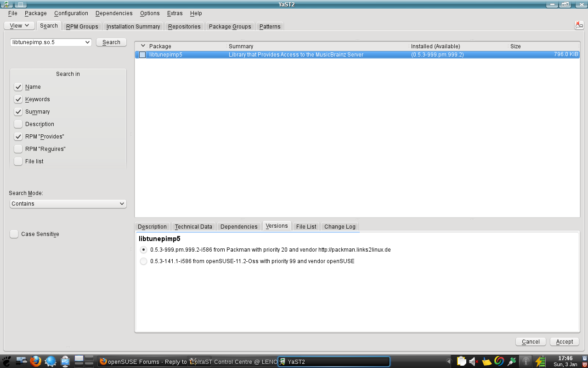Click the info notification icon in panel
The image size is (588, 368).
pyautogui.click(x=526, y=362)
